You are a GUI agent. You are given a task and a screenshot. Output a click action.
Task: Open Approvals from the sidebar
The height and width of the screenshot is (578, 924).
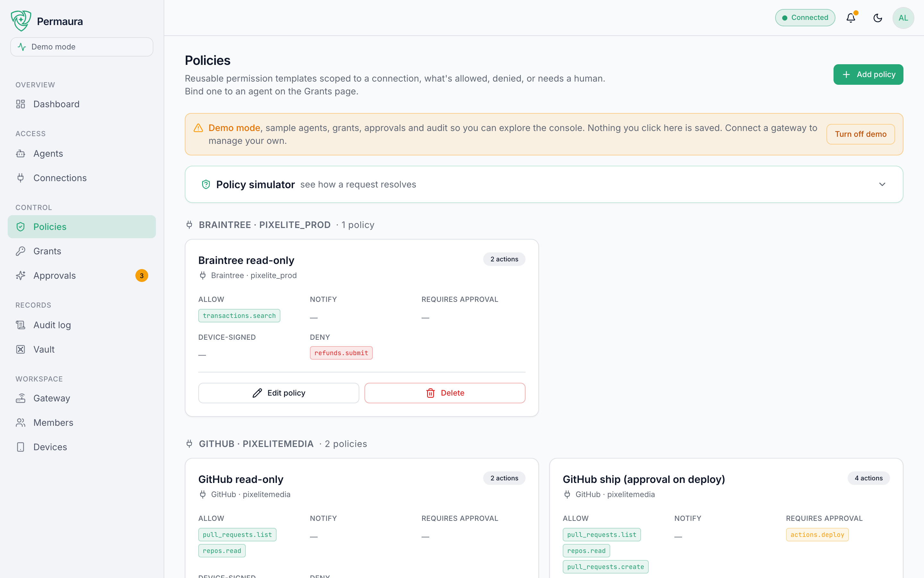pyautogui.click(x=82, y=276)
